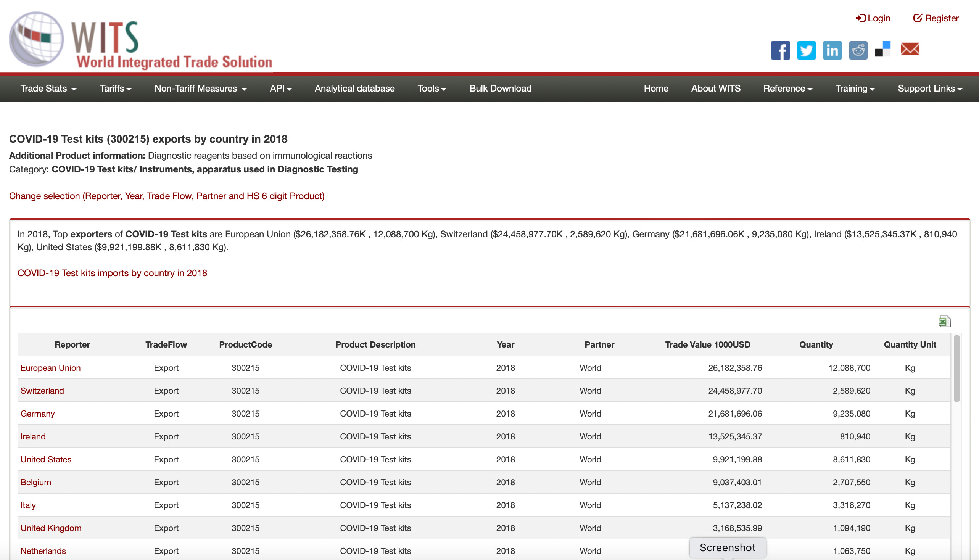The height and width of the screenshot is (560, 979).
Task: Click the LinkedIn share icon
Action: [832, 50]
